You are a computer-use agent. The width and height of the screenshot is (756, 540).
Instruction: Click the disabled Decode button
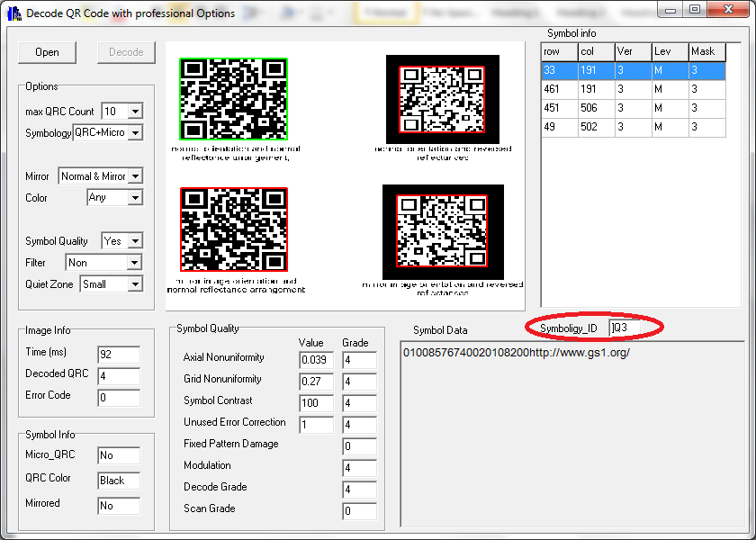click(126, 52)
